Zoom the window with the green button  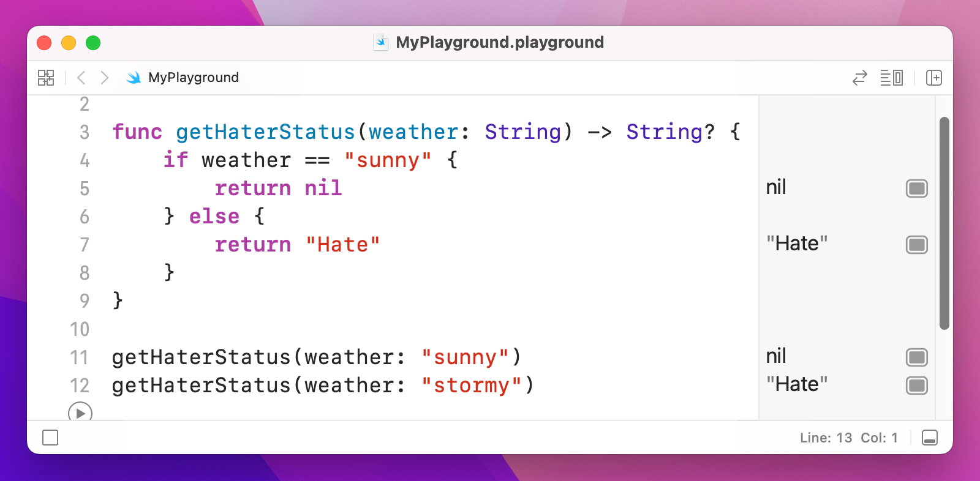point(93,43)
